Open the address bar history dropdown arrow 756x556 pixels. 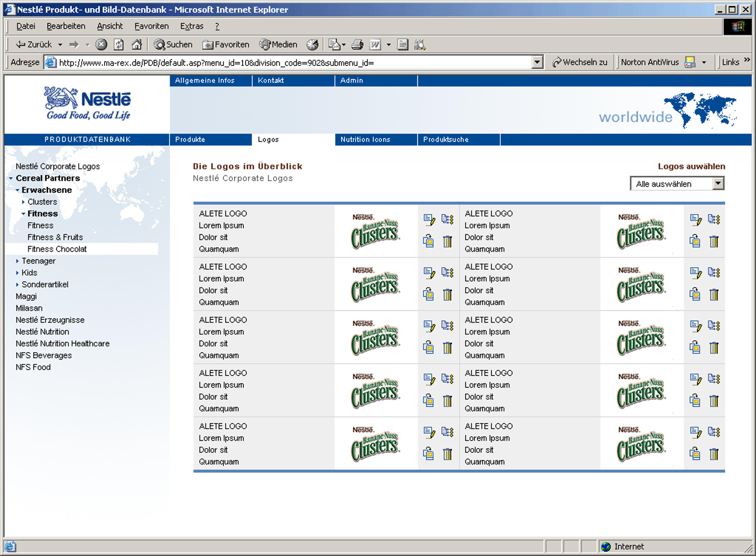point(537,62)
